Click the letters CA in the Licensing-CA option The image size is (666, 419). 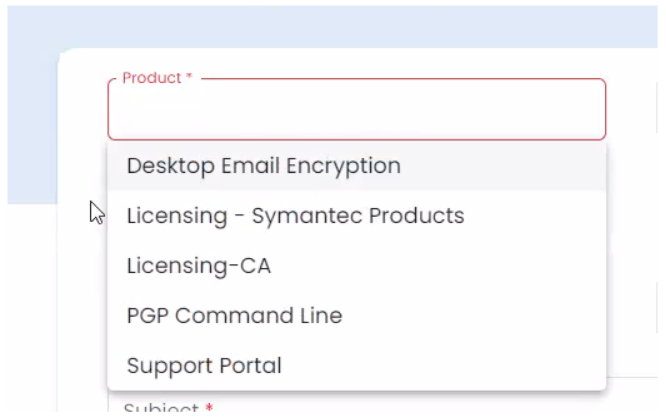(x=255, y=266)
